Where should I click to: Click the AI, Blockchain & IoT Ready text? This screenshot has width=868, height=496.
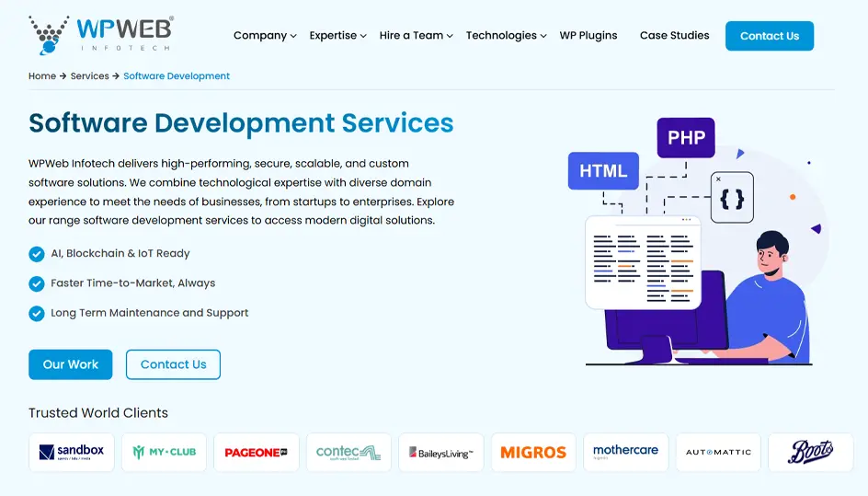[120, 253]
